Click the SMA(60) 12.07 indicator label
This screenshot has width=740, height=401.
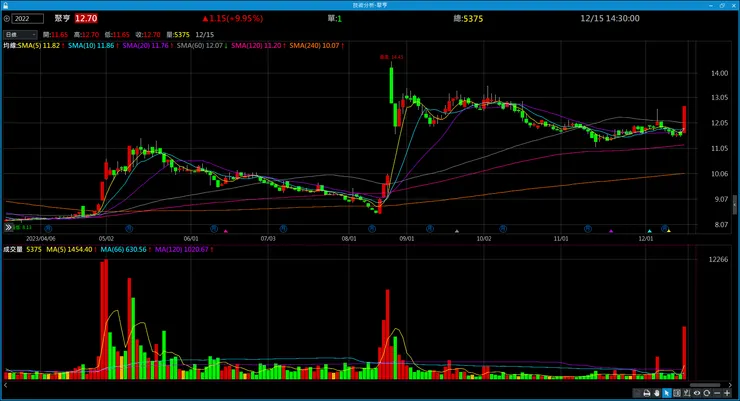pyautogui.click(x=202, y=46)
